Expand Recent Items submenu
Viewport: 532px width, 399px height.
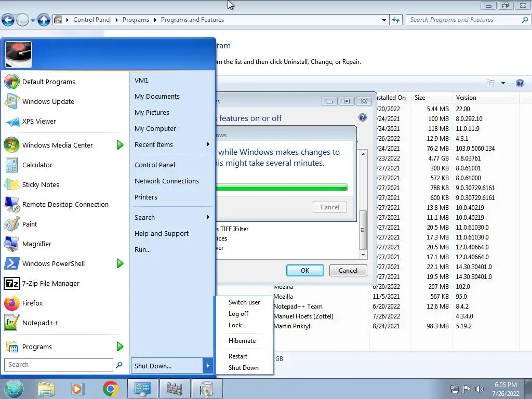[208, 144]
